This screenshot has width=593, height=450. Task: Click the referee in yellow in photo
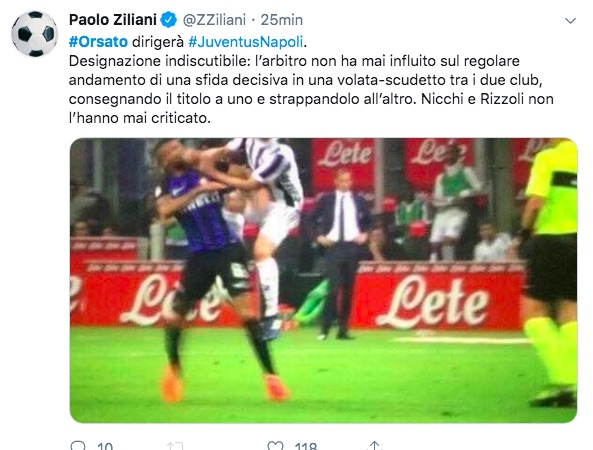(550, 272)
